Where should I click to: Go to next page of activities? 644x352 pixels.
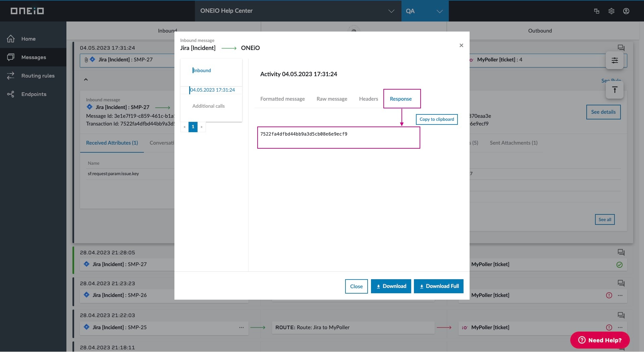(201, 127)
